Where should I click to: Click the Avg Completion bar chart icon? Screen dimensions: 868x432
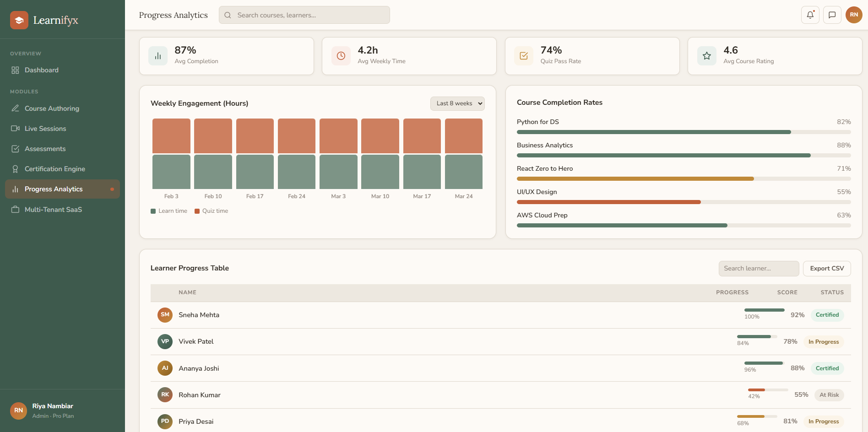tap(157, 55)
